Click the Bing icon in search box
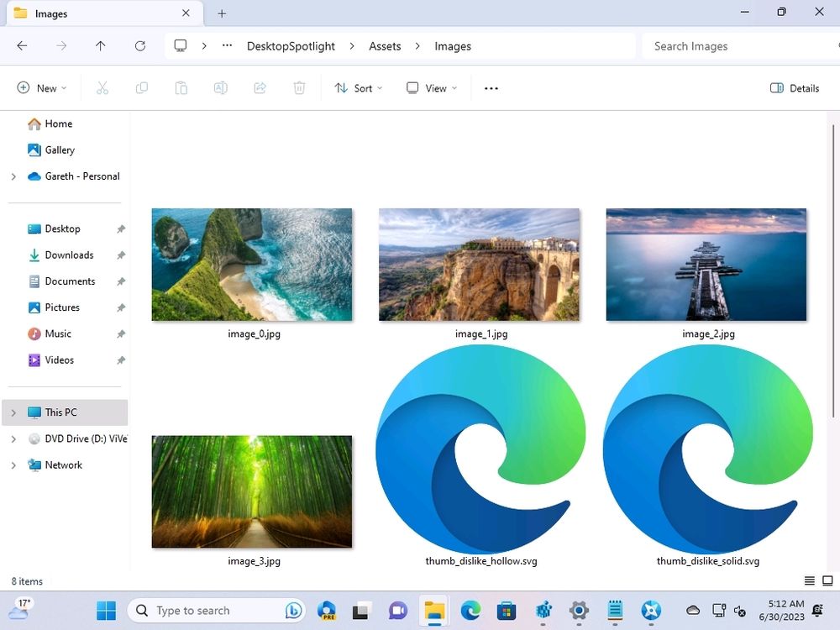Image resolution: width=840 pixels, height=630 pixels. 293,610
